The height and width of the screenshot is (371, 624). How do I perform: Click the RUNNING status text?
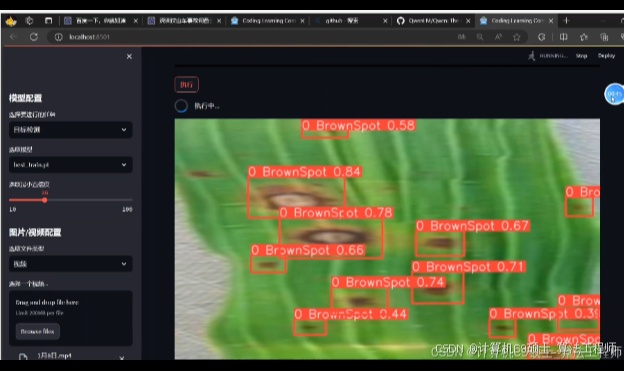click(553, 56)
